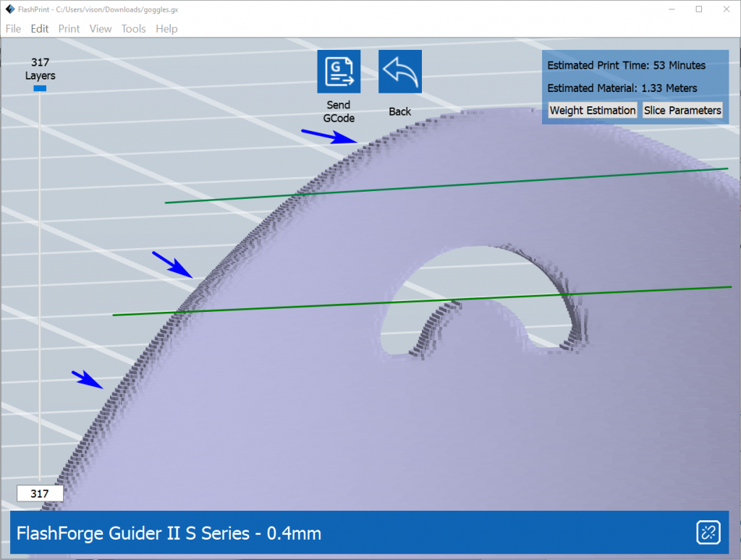The image size is (741, 560).
Task: Click the Weight Estimation button
Action: coord(593,110)
